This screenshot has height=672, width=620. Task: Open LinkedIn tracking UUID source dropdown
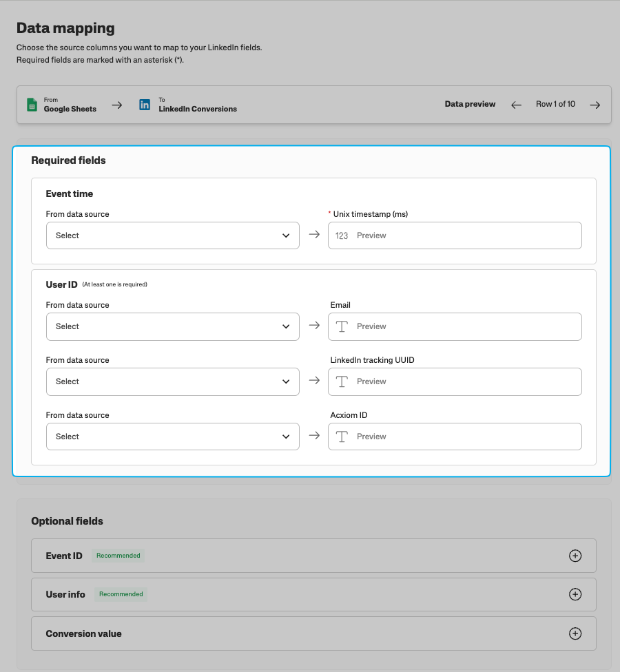click(x=172, y=381)
